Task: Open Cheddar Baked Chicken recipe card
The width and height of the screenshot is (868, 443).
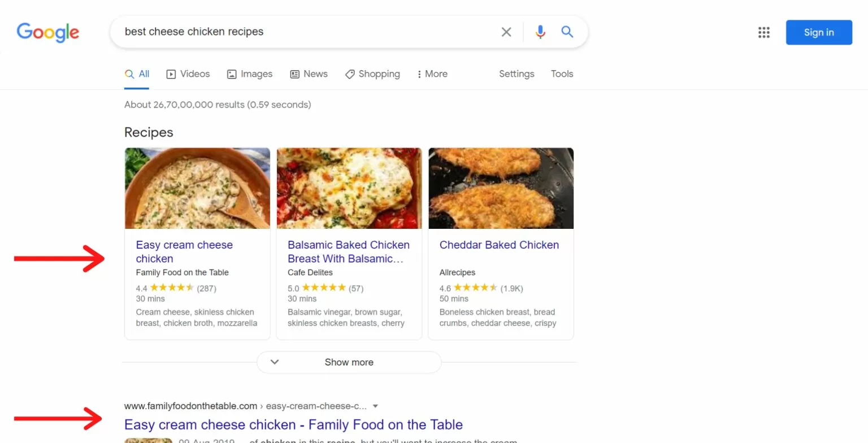Action: [x=499, y=245]
